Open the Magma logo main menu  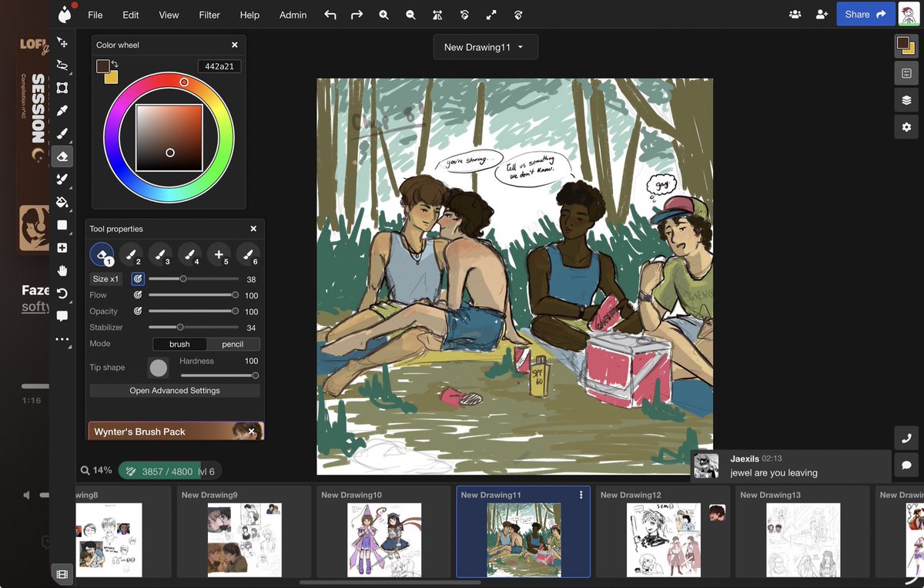click(65, 14)
